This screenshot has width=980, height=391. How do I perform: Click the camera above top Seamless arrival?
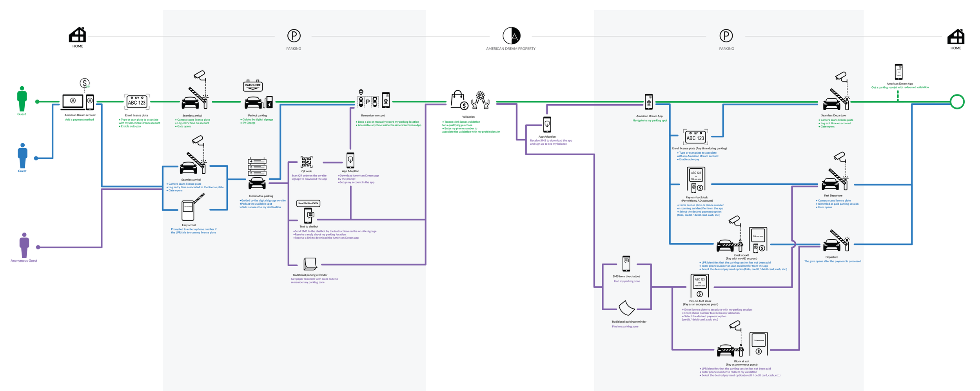click(x=200, y=75)
